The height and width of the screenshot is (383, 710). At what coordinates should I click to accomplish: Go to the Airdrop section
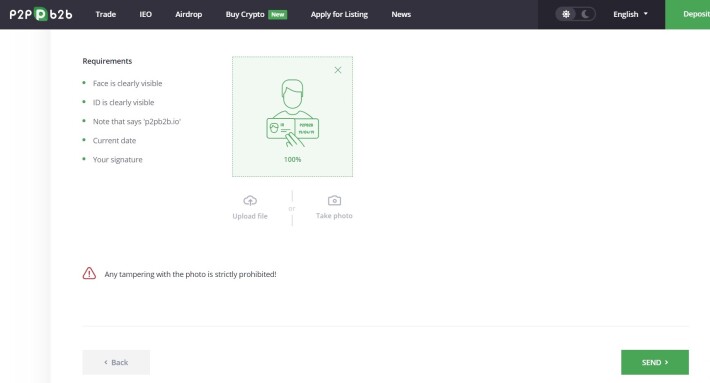[188, 14]
